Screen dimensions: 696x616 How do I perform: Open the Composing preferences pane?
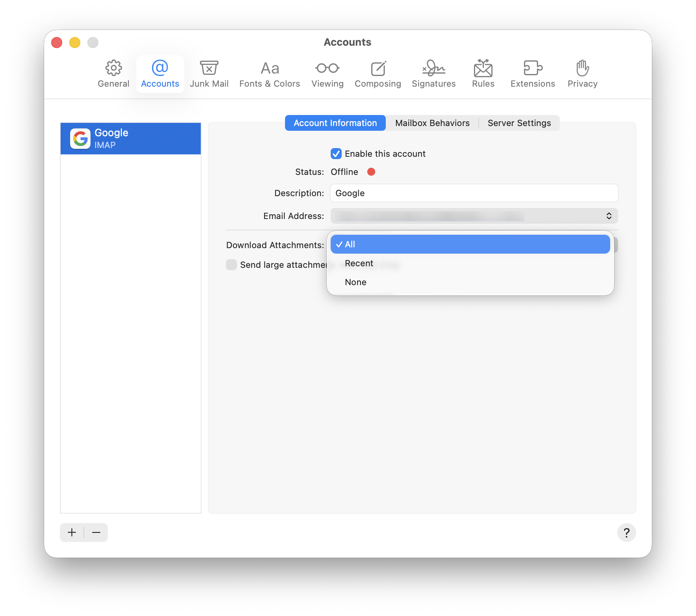coord(378,74)
